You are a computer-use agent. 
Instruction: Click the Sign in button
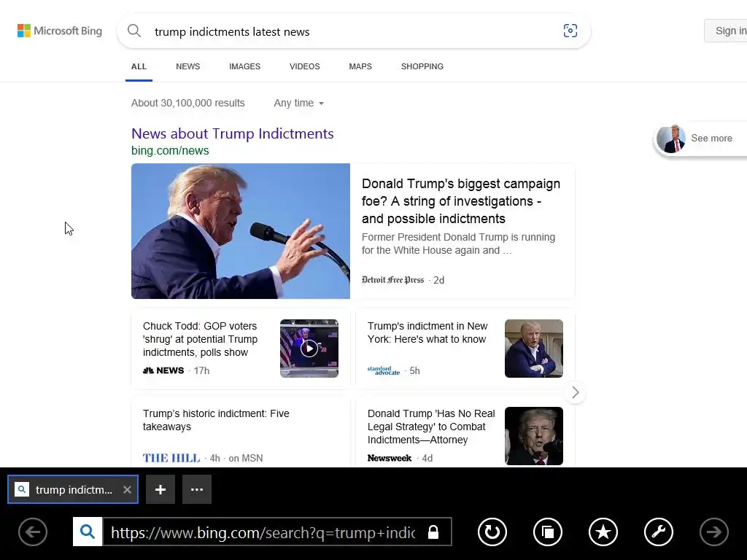click(726, 31)
